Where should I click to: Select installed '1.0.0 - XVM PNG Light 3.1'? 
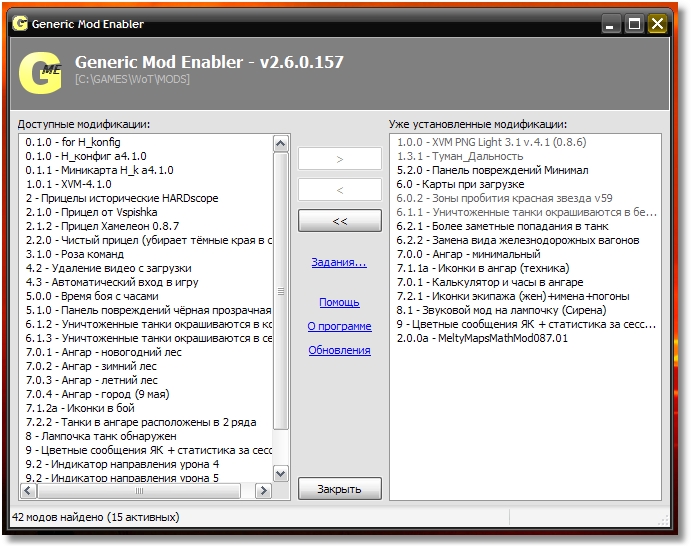tap(492, 142)
